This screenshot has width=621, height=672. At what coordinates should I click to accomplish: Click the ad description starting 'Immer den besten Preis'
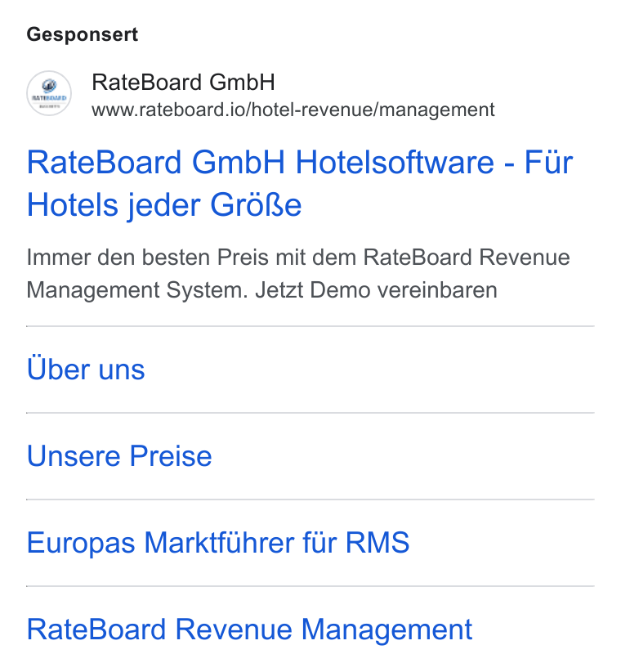tap(298, 273)
